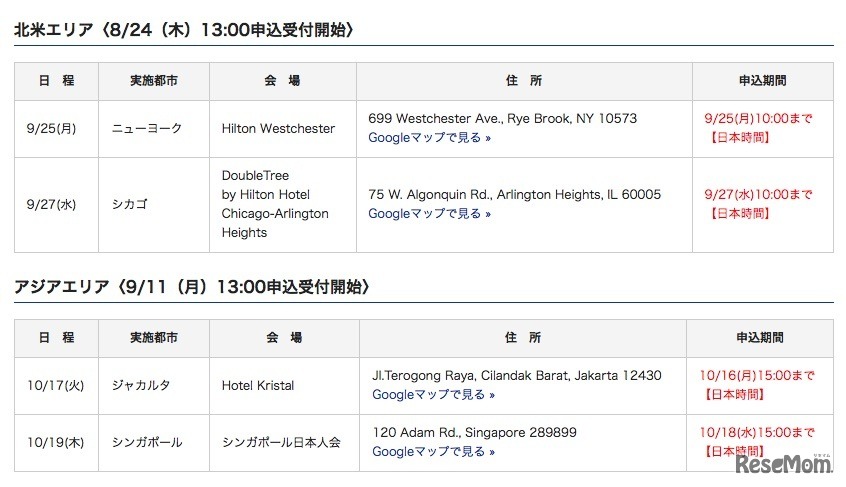Open Google Maps link for 120 Adam Rd. Singapore
This screenshot has width=846, height=487.
(x=433, y=452)
